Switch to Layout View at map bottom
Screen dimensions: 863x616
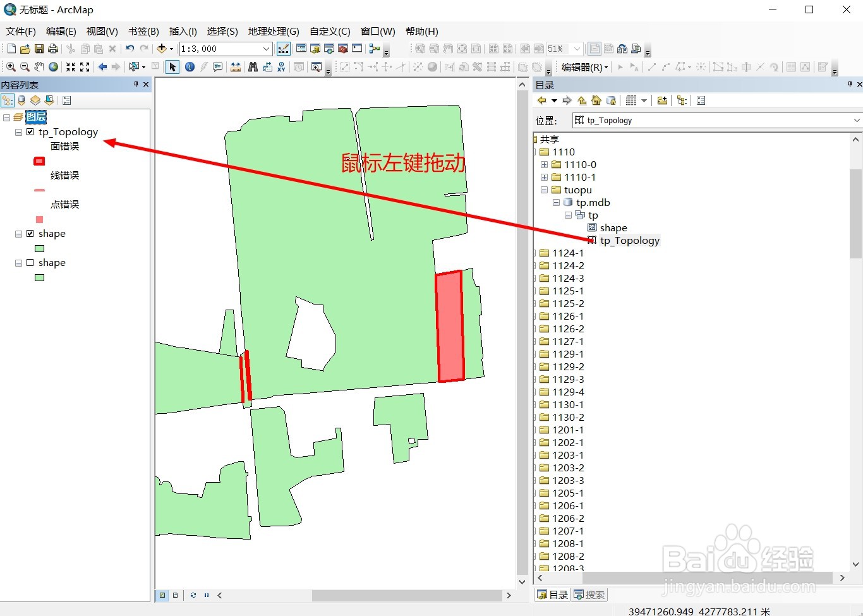pyautogui.click(x=176, y=595)
